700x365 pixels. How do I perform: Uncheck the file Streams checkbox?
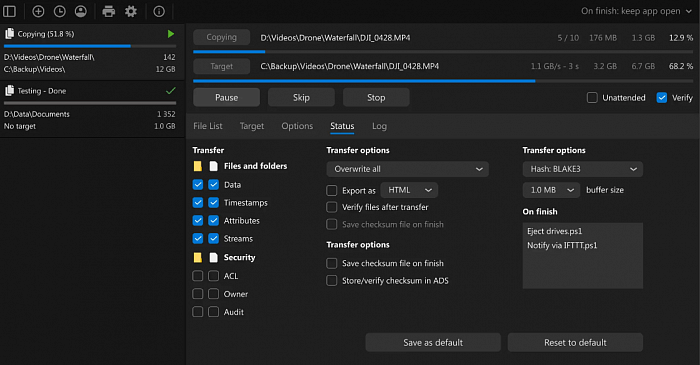click(214, 239)
